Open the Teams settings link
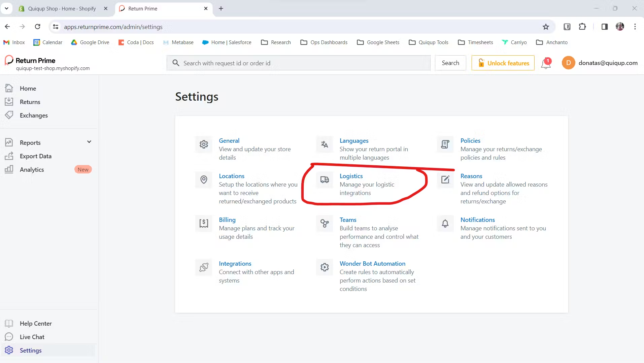The height and width of the screenshot is (363, 644). point(348,220)
